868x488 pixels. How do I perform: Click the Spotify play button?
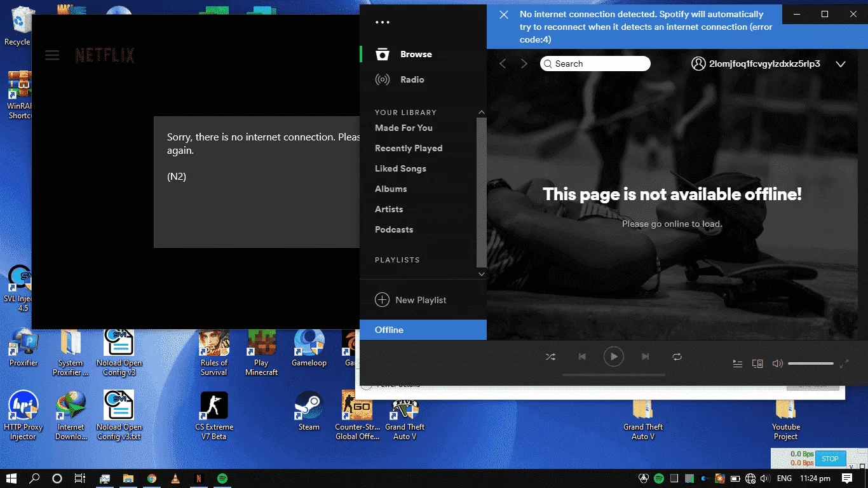pos(614,356)
